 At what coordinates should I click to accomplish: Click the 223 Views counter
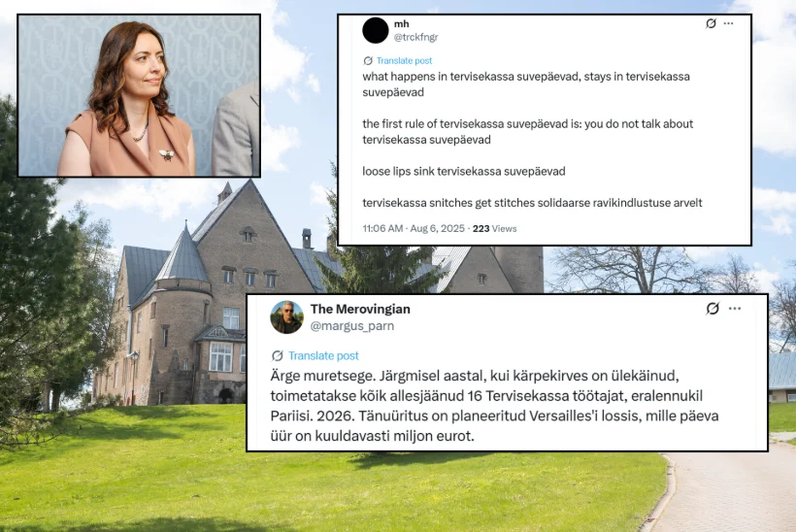[494, 228]
